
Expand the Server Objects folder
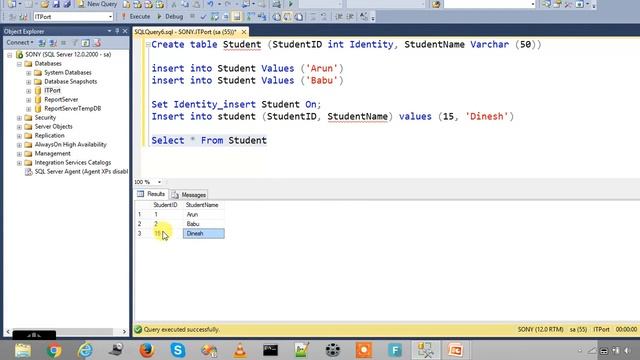tap(19, 127)
